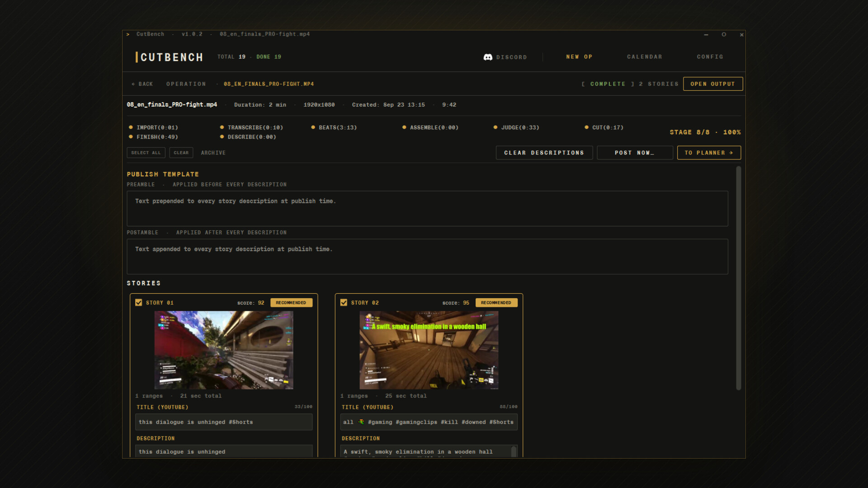The width and height of the screenshot is (868, 488).
Task: Click the ASSEMBLE(0:00) stage entry
Action: point(430,127)
